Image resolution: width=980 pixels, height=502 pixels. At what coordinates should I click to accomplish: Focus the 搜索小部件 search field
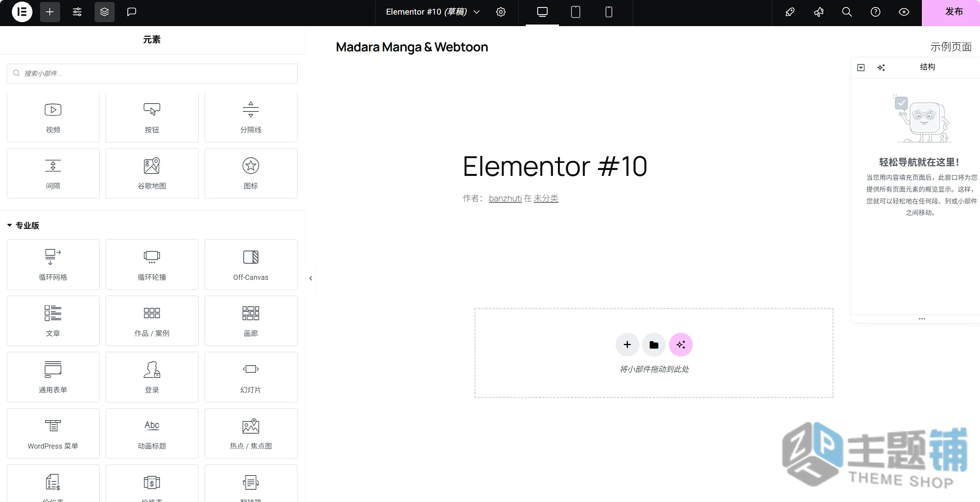point(152,74)
